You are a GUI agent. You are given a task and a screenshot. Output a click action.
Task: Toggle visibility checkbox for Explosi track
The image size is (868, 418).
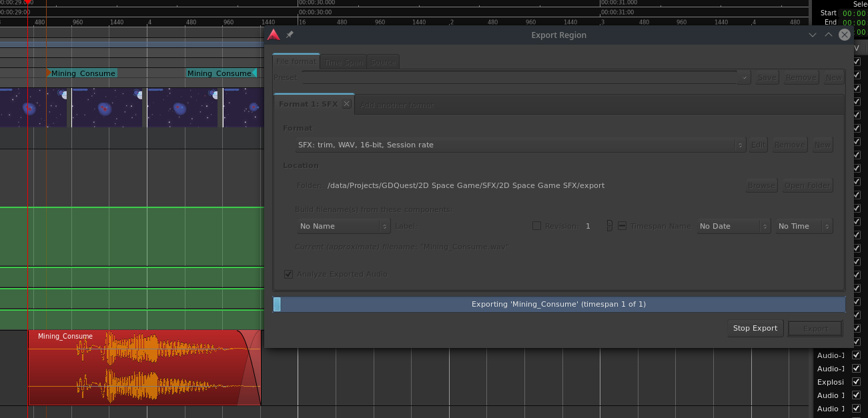[x=857, y=382]
